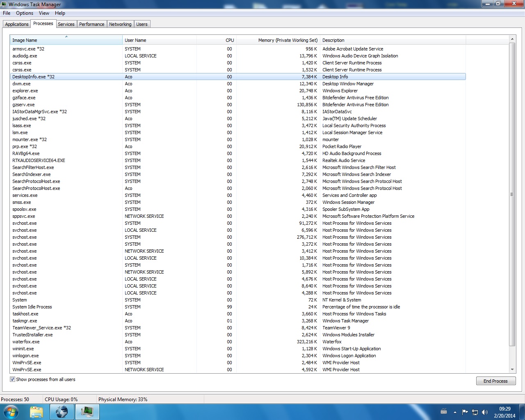
Task: Switch to the Applications tab
Action: point(17,24)
